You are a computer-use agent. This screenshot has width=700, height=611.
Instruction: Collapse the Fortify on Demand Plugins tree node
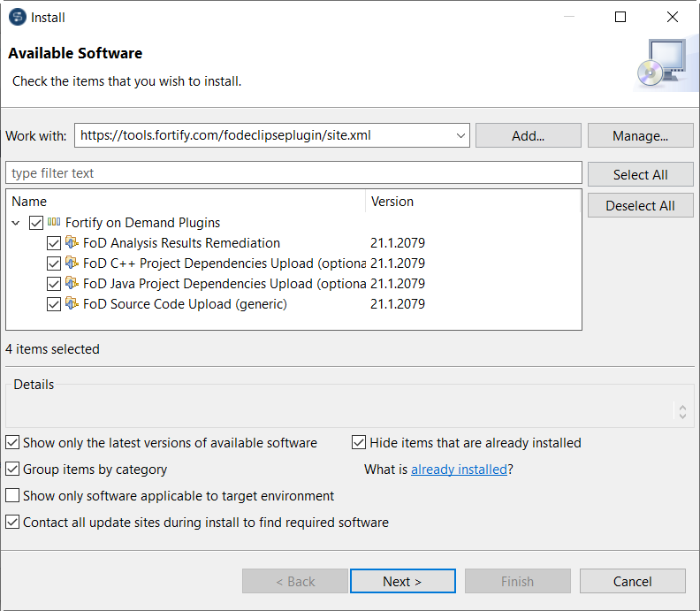click(17, 223)
